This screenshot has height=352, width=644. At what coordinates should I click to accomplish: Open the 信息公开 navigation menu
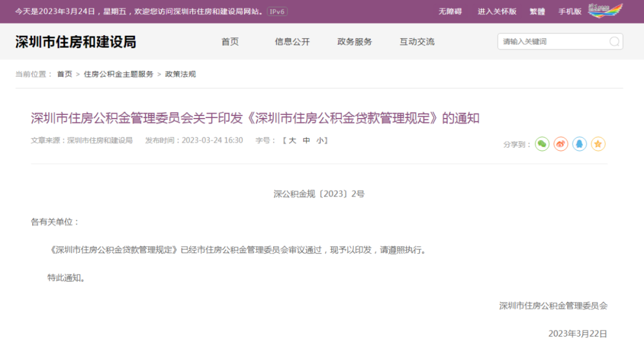[x=292, y=42]
